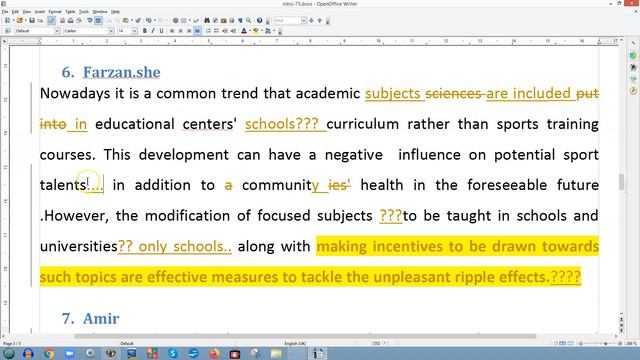Run Spelling and Grammar check icon
The width and height of the screenshot is (640, 360).
point(90,20)
